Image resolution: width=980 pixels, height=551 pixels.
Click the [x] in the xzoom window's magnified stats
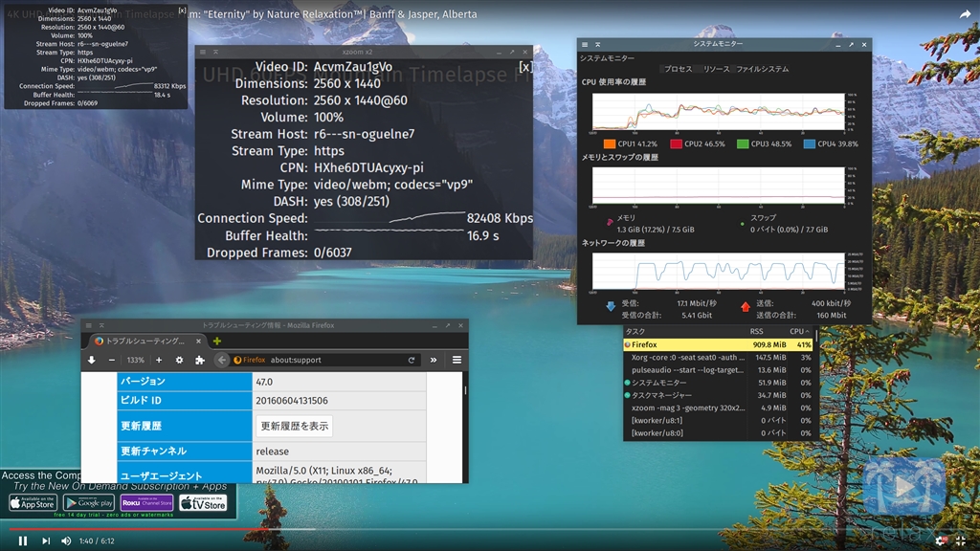click(x=525, y=67)
